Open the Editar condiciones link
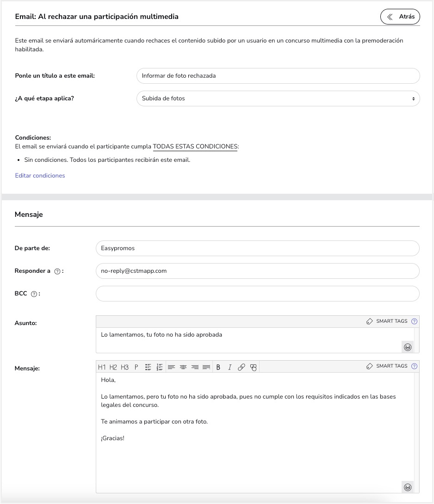The height and width of the screenshot is (504, 434). coord(40,176)
